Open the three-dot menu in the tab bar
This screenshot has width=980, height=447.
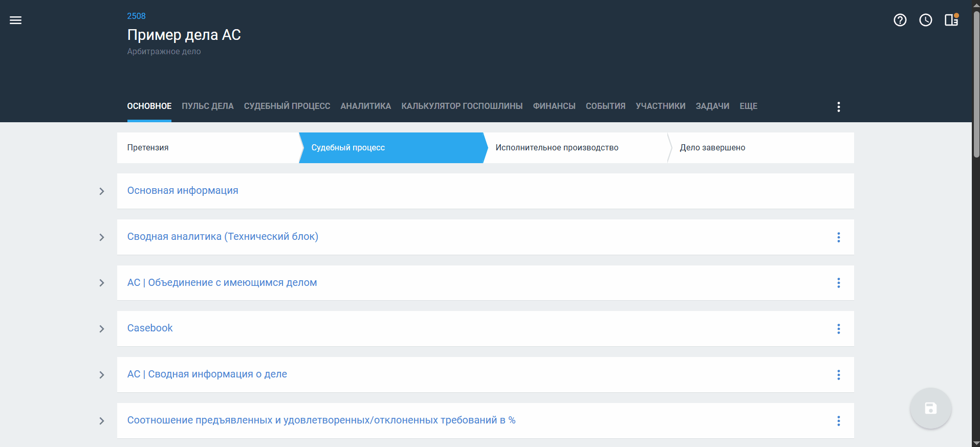pyautogui.click(x=838, y=106)
